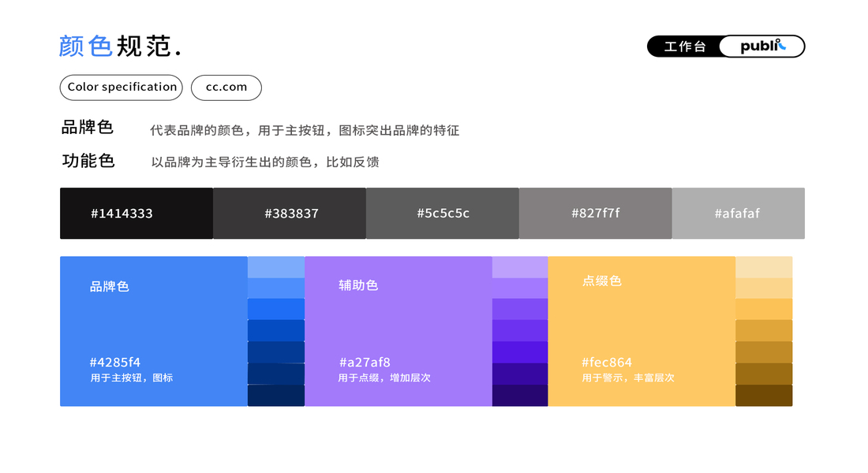Click the 品牌色 black heading label
Viewport: 868px width, 473px height.
point(88,127)
